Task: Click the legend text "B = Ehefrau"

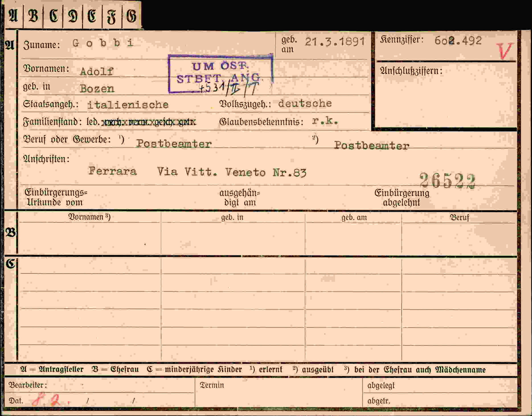Action: click(x=115, y=369)
